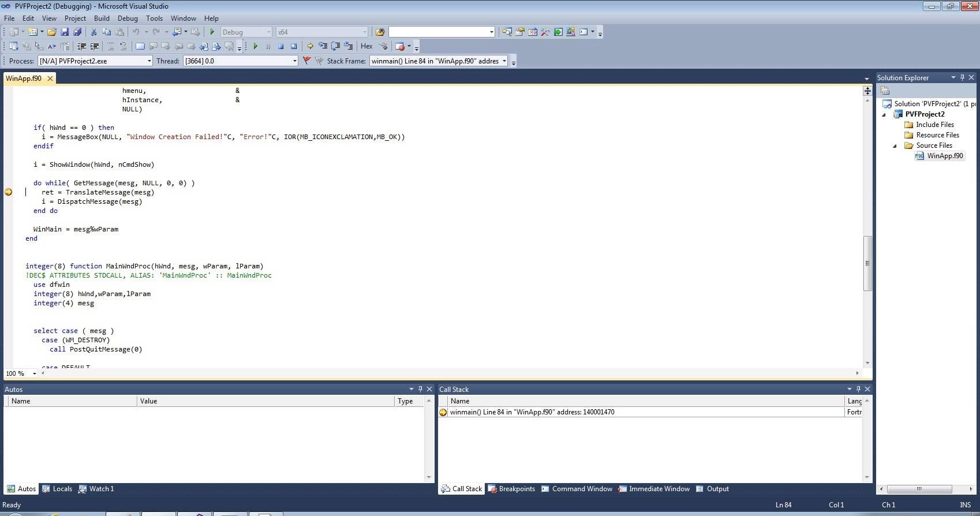The image size is (980, 516).
Task: Click the Step Into icon
Action: tap(323, 46)
